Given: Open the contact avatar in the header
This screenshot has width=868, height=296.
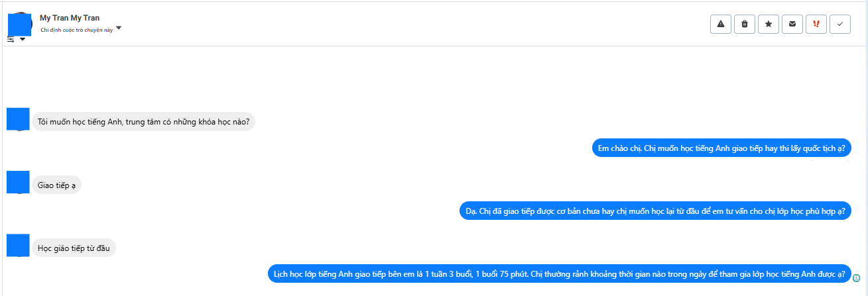Looking at the screenshot, I should click(x=19, y=23).
